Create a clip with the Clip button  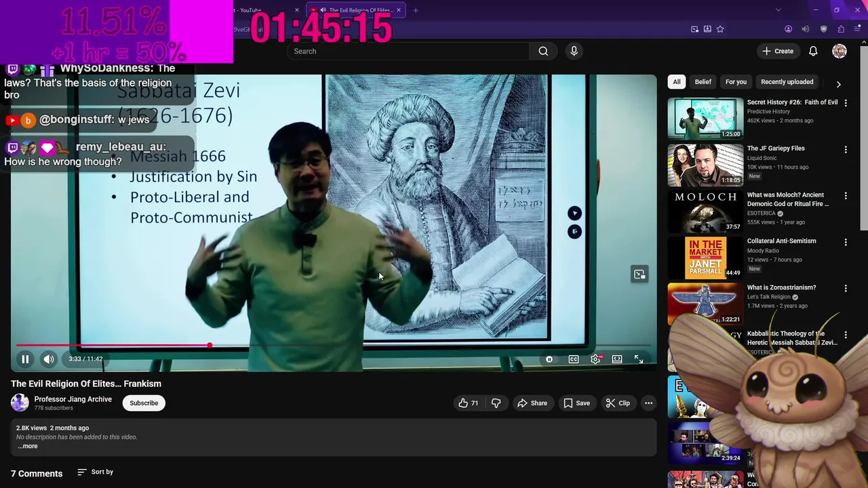(x=618, y=403)
